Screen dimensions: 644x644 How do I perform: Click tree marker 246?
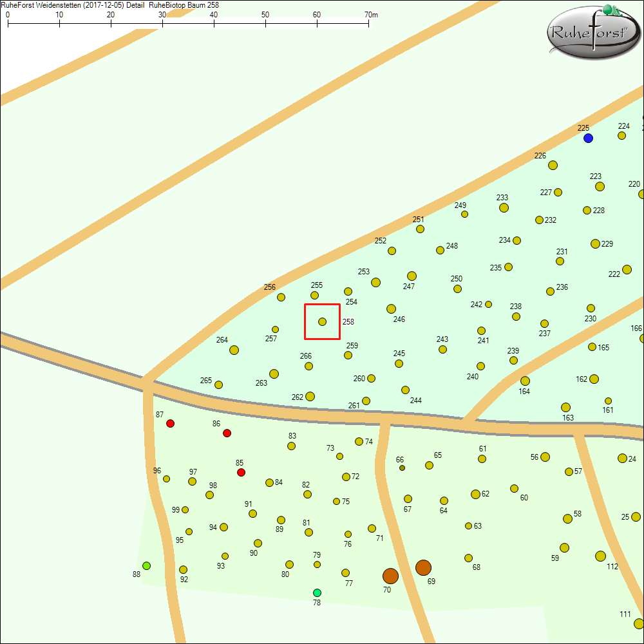click(x=391, y=308)
